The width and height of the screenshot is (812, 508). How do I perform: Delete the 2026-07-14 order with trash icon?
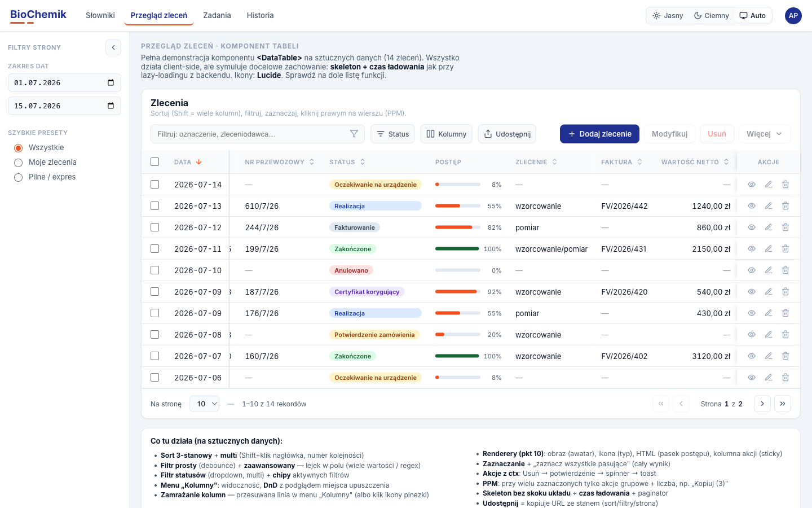tap(785, 185)
